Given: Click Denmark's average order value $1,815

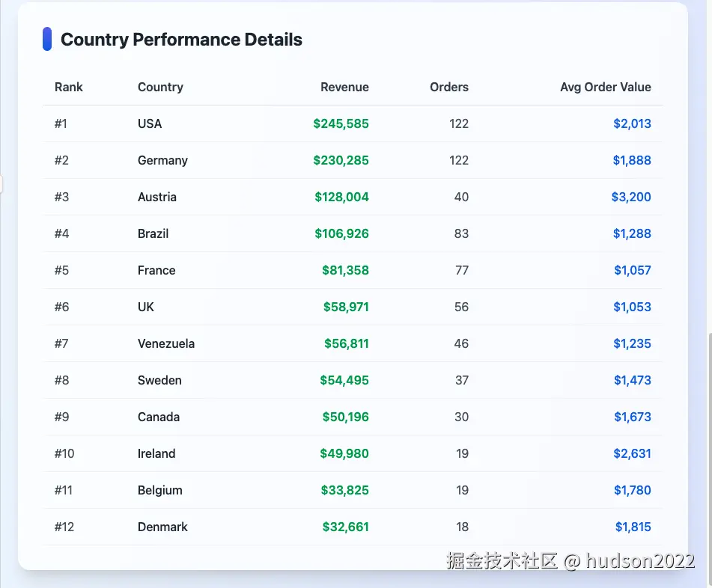Looking at the screenshot, I should [x=633, y=527].
